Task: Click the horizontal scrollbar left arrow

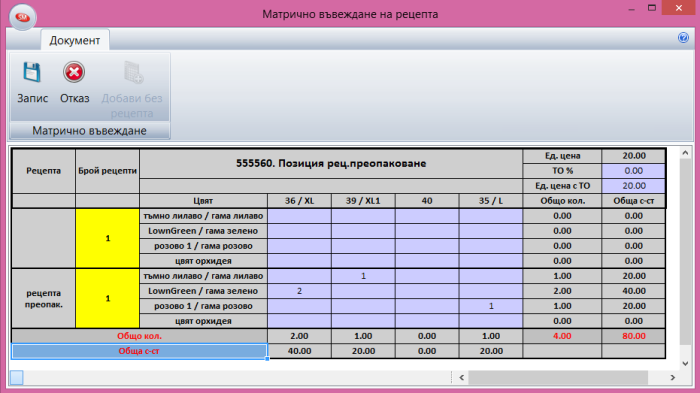Action: tap(462, 378)
